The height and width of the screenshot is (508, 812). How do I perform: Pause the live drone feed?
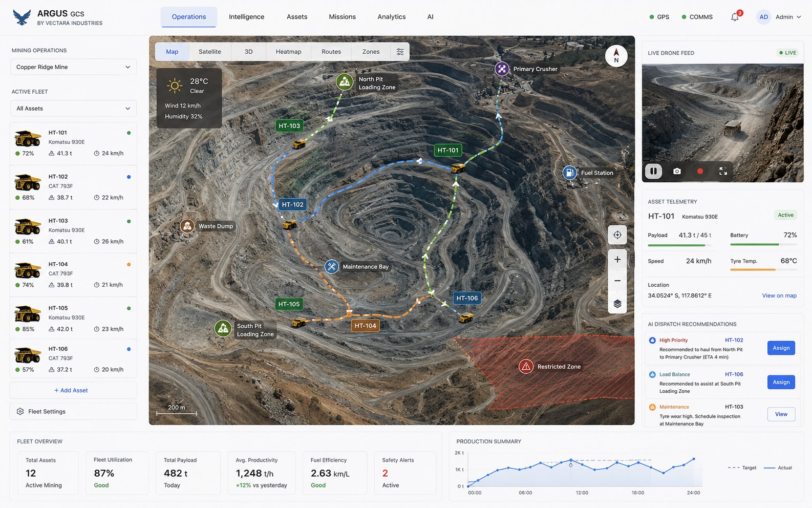[x=653, y=171]
